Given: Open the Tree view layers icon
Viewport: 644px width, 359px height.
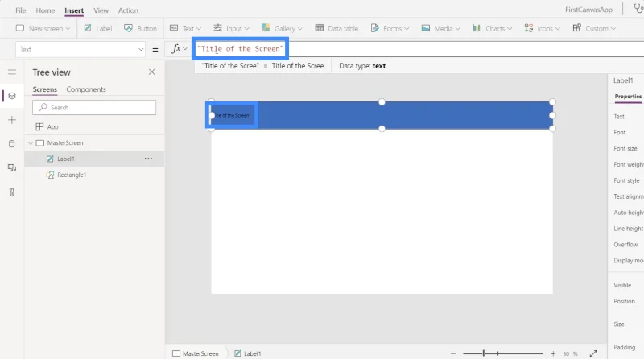Looking at the screenshot, I should point(12,96).
